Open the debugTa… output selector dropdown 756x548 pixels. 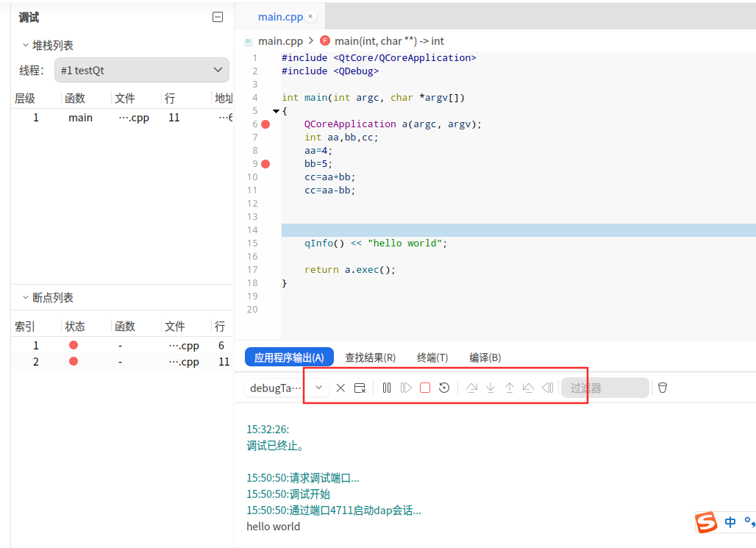point(286,388)
